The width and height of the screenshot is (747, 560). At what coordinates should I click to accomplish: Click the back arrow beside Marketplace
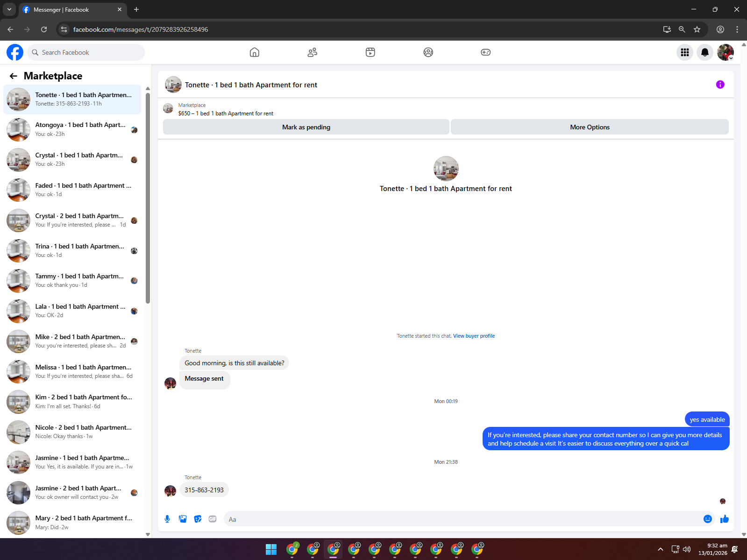click(14, 76)
